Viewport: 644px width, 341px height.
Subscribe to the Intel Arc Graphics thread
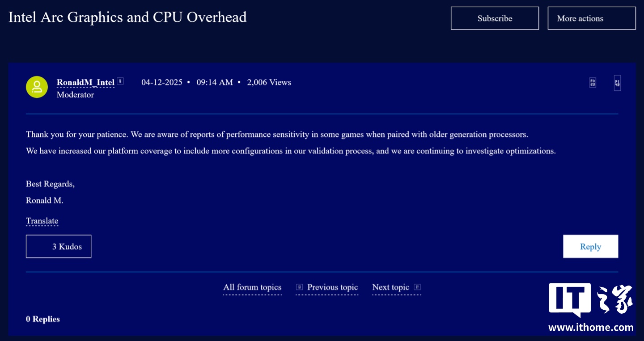[x=495, y=18]
